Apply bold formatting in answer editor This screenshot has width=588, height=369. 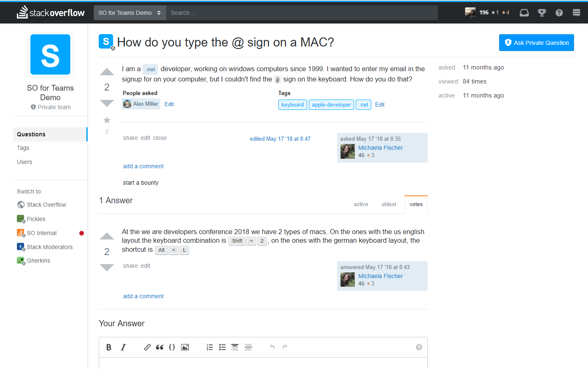109,347
